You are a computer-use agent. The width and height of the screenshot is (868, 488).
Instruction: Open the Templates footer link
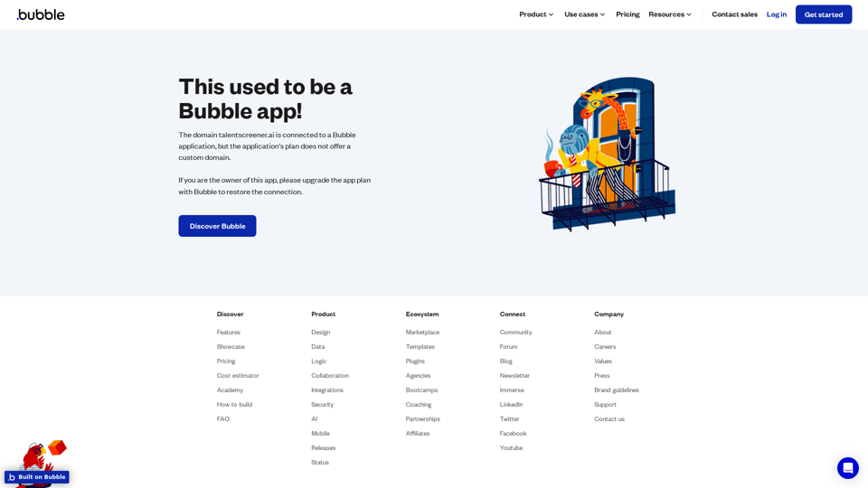tap(420, 346)
